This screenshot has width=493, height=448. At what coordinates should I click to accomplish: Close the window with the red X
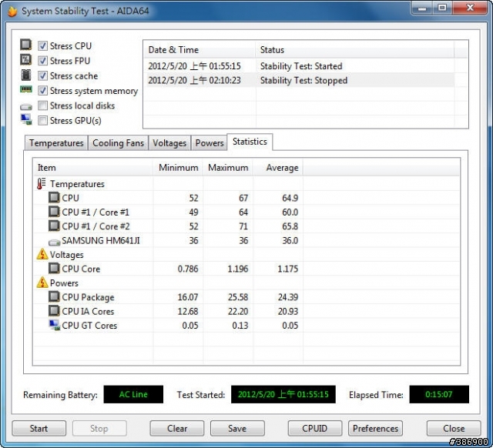[x=470, y=8]
